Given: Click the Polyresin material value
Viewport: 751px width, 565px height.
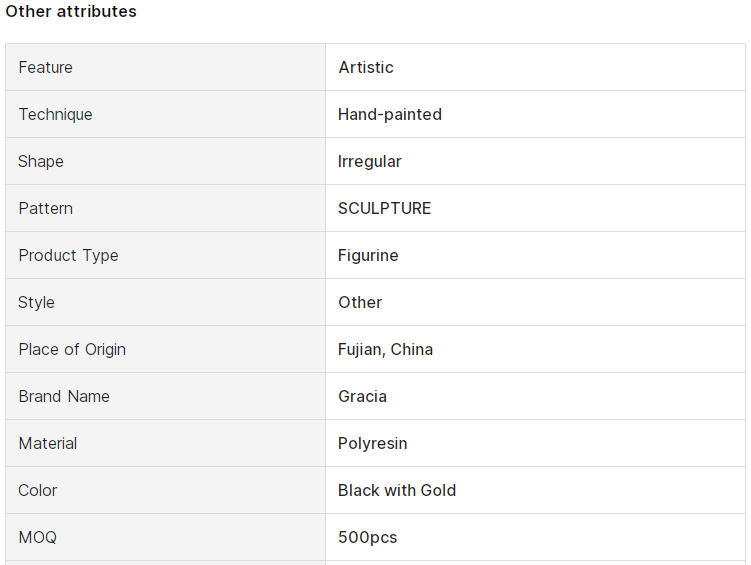Looking at the screenshot, I should [x=373, y=443].
